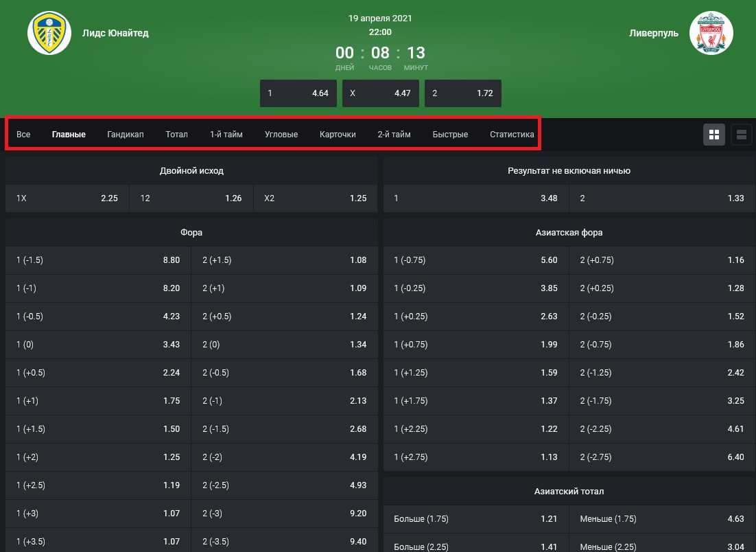Switch to list layout view
The image size is (756, 552).
point(741,135)
